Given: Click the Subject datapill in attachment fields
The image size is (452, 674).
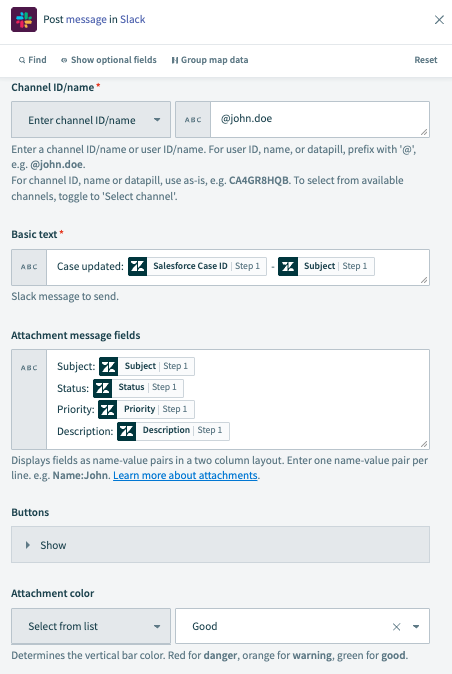Looking at the screenshot, I should tap(147, 366).
